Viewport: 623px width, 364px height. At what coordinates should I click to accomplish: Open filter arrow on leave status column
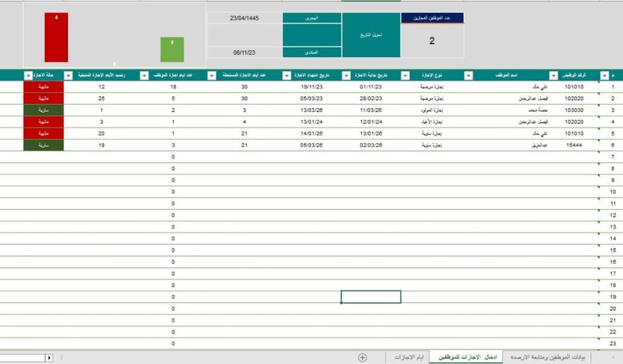[x=28, y=75]
